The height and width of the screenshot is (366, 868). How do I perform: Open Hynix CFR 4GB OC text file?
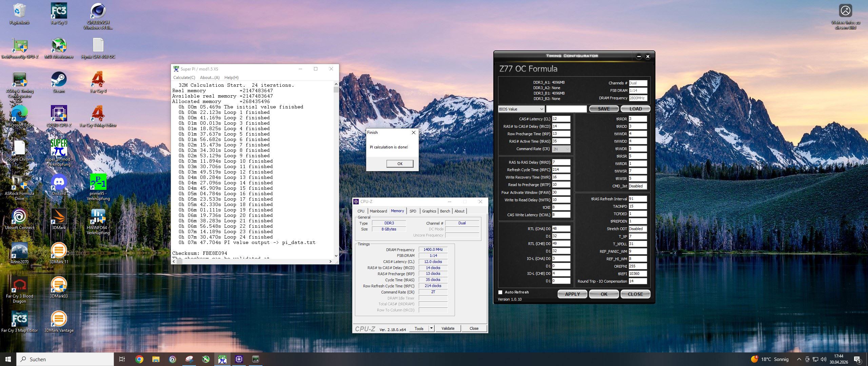(x=98, y=48)
